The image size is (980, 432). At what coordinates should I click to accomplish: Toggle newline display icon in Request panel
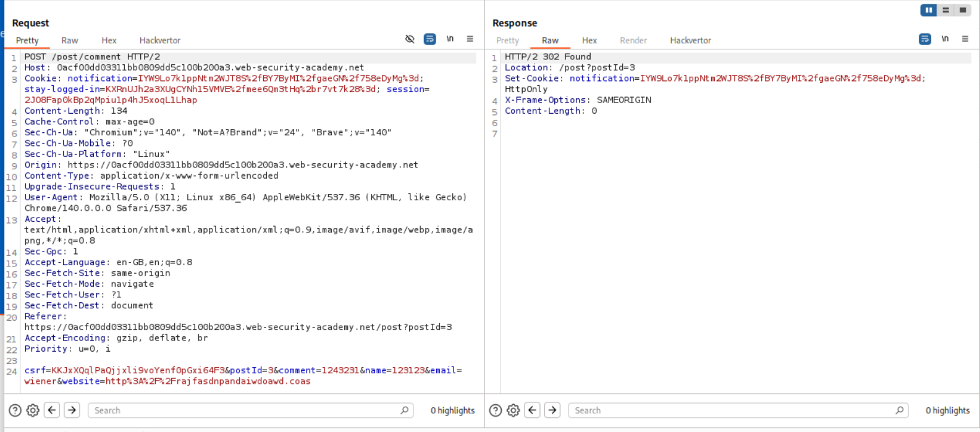coord(450,39)
